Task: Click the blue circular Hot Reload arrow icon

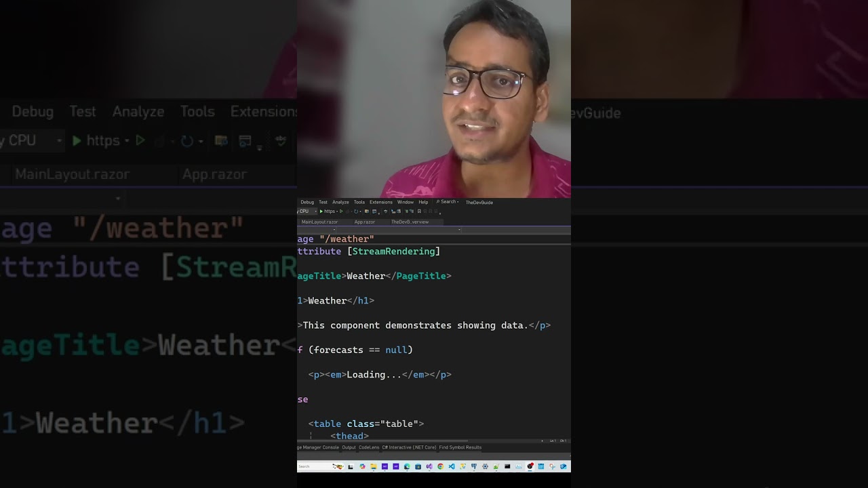Action: (356, 211)
